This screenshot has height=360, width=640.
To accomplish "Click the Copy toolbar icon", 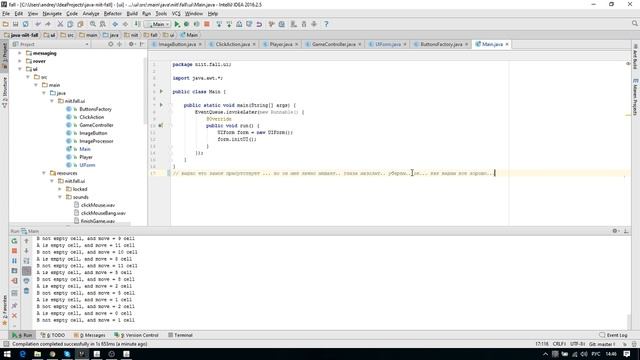I will click(70, 24).
